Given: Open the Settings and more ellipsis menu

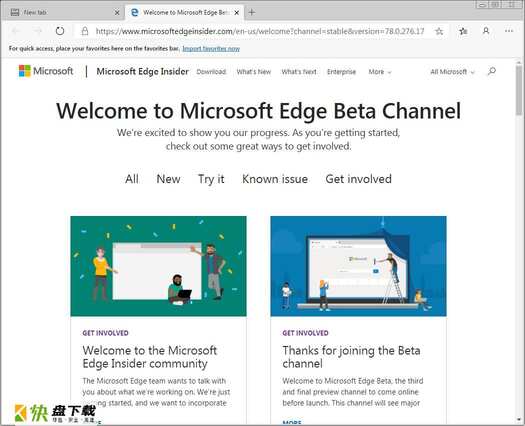Looking at the screenshot, I should pyautogui.click(x=509, y=31).
